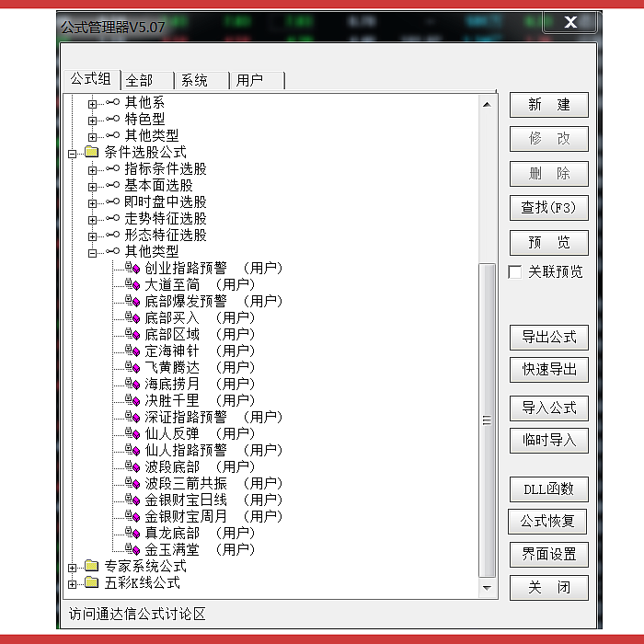
Task: Expand the 五彩K线公式 folder node
Action: click(73, 583)
